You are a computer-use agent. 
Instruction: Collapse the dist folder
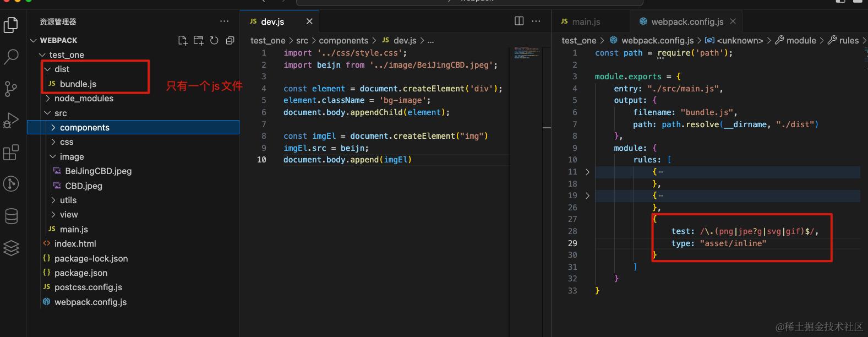(x=48, y=69)
